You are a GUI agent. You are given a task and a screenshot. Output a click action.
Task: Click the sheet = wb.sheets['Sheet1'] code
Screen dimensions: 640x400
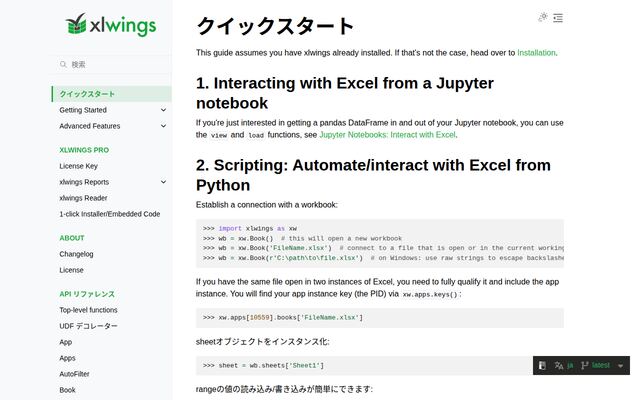[263, 366]
